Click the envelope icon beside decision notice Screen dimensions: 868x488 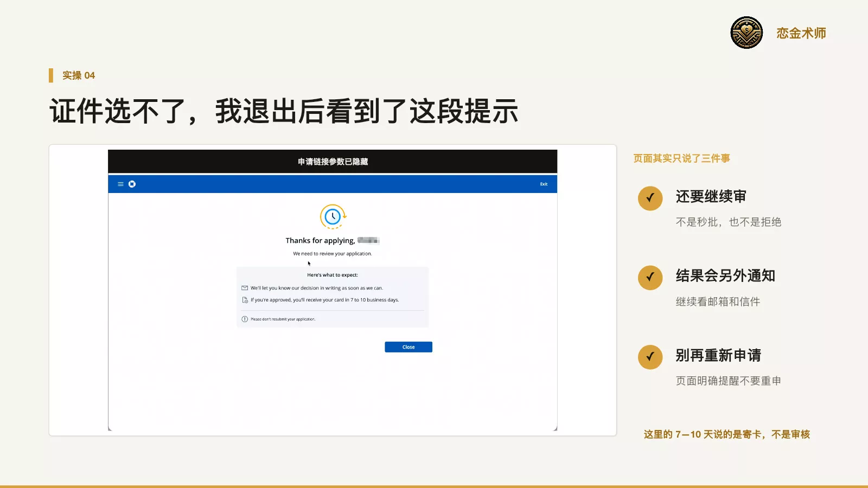[x=245, y=288]
